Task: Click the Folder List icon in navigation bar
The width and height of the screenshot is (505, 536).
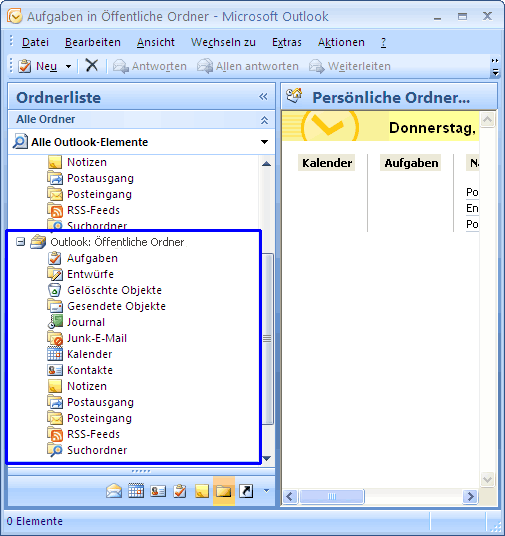Action: tap(224, 491)
